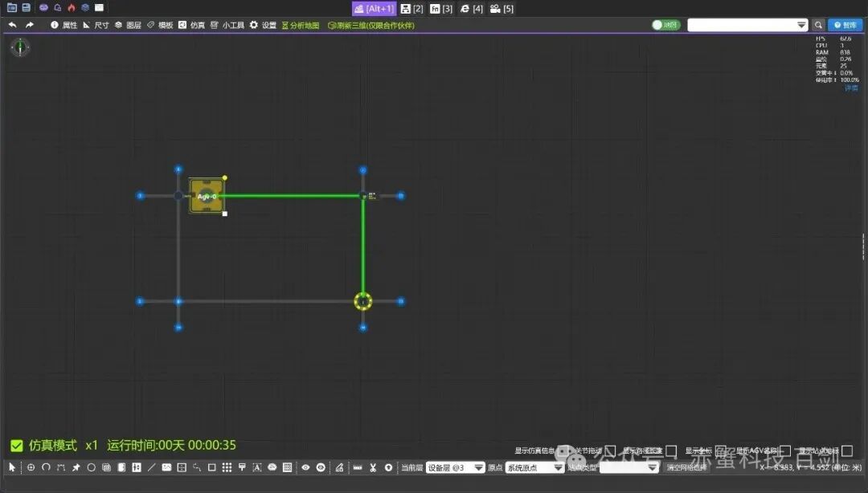Click the 详情 link under performance stats
This screenshot has width=868, height=493.
pyautogui.click(x=851, y=88)
